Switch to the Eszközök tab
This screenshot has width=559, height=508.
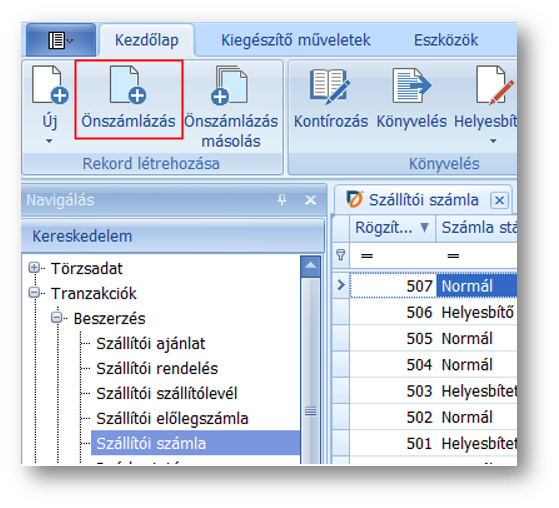[446, 40]
